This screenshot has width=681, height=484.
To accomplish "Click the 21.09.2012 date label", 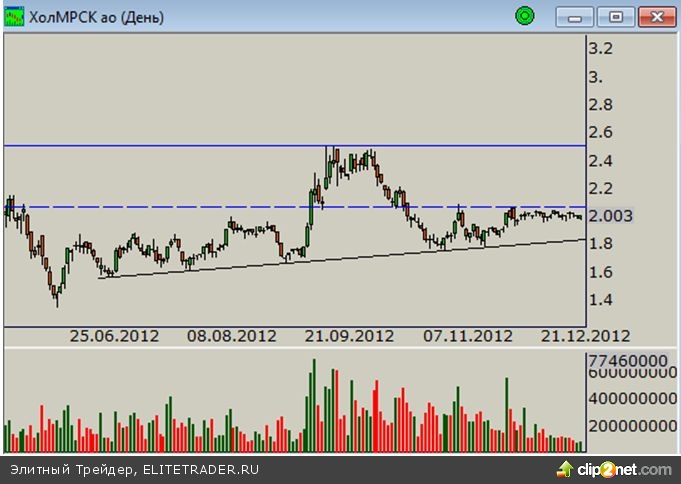I will click(x=349, y=336).
